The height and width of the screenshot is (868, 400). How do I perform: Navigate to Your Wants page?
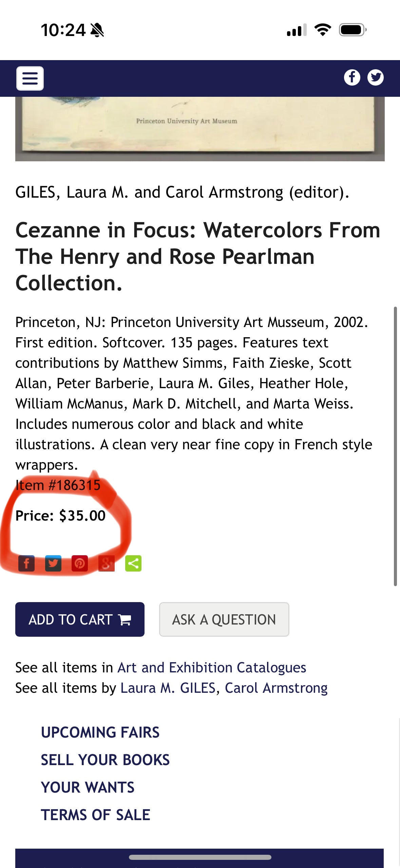coord(88,787)
